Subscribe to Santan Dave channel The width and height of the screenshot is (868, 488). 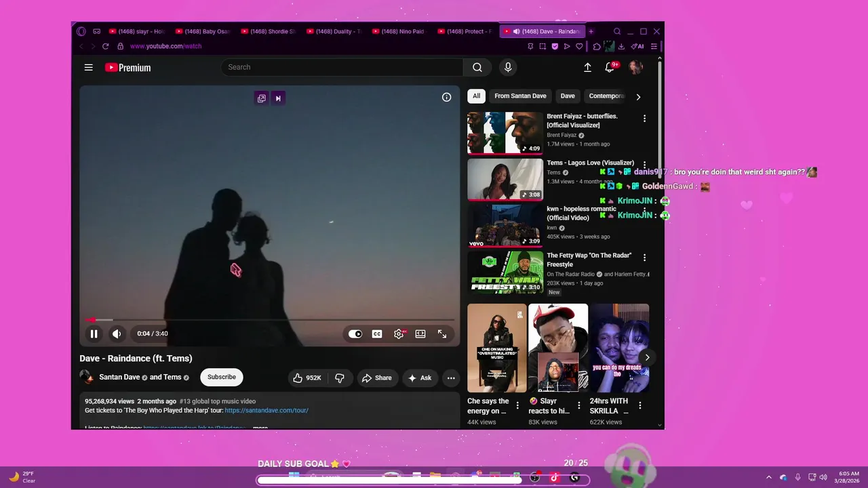click(x=222, y=377)
